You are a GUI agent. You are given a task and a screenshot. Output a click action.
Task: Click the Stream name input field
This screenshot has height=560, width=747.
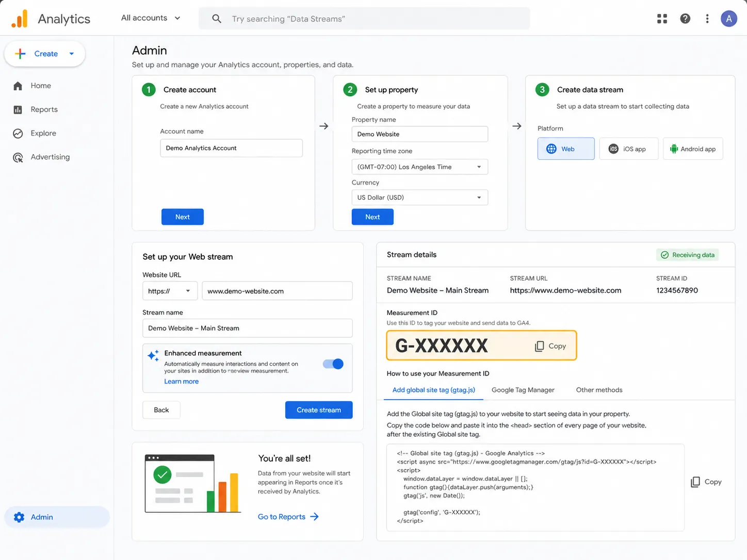pyautogui.click(x=247, y=328)
